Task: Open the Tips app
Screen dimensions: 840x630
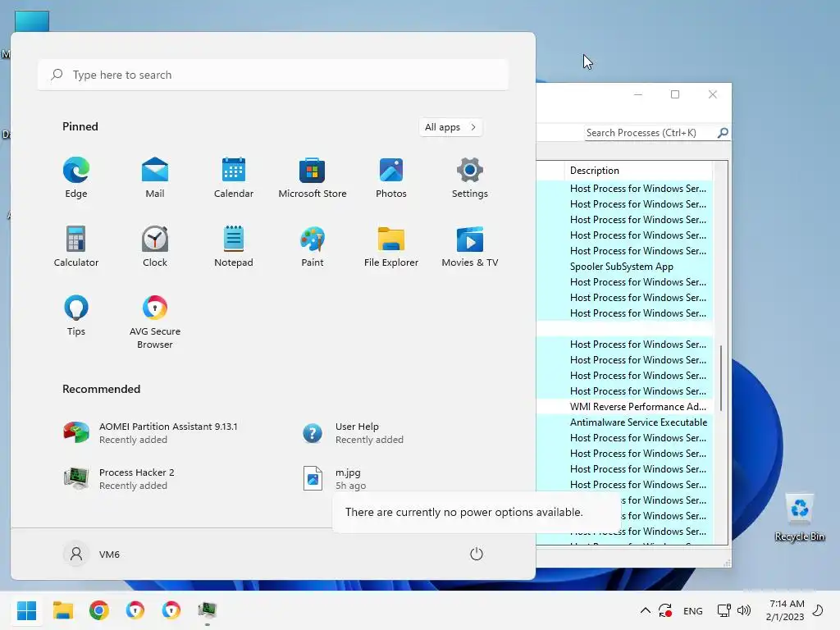Action: tap(76, 316)
